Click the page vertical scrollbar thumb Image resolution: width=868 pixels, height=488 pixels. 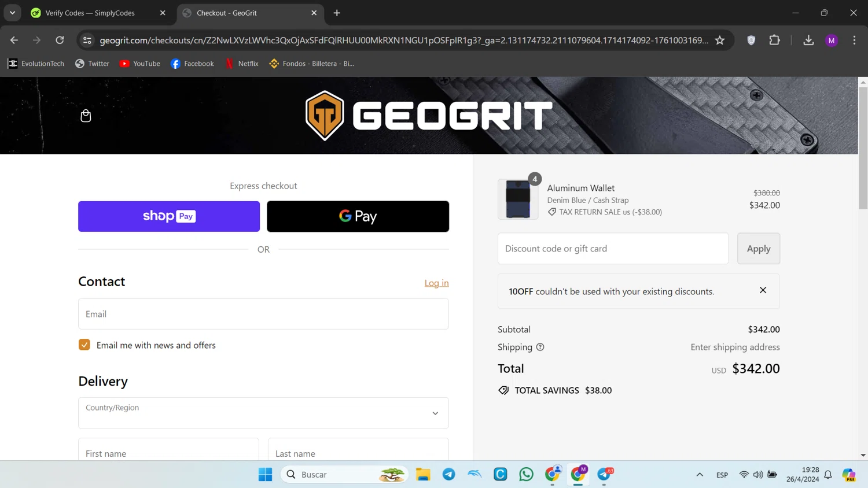[863, 148]
